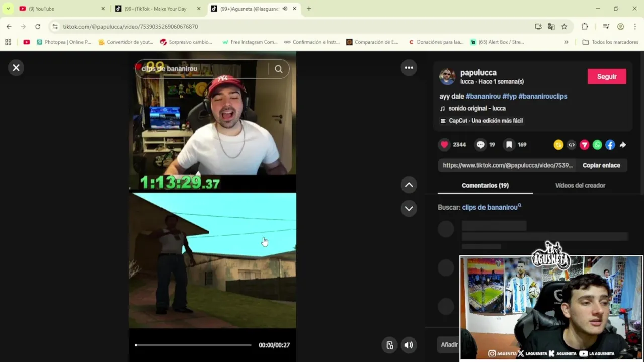
Task: Open Photopea | Online P... bookmark
Action: pos(64,42)
